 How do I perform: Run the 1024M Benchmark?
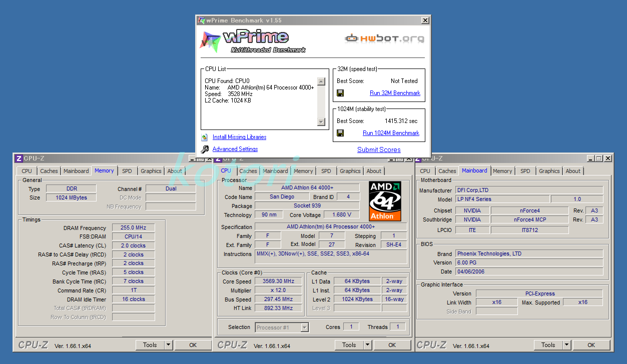(391, 133)
